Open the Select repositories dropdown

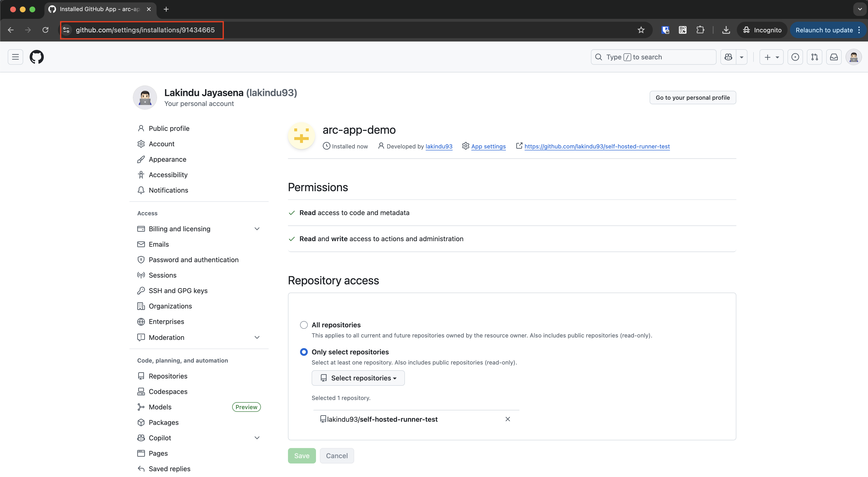pos(358,378)
